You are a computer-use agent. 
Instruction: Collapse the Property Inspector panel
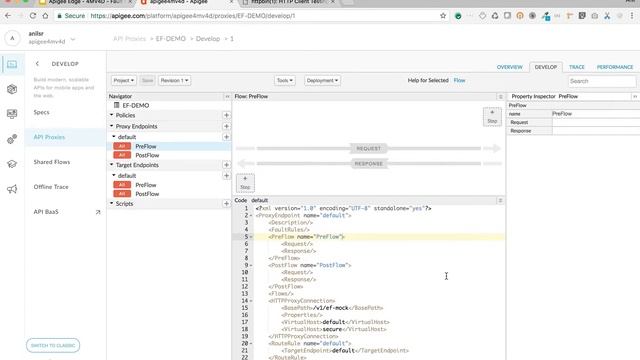(x=635, y=96)
